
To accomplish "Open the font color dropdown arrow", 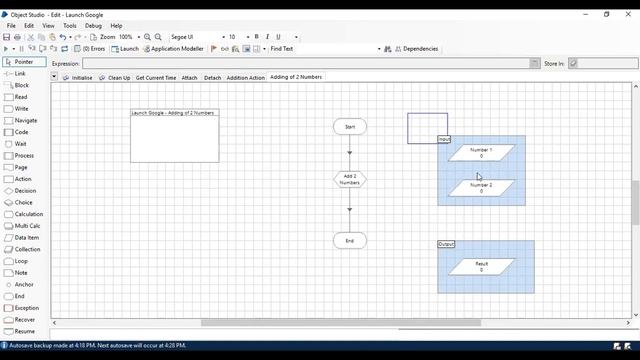I will 296,37.
